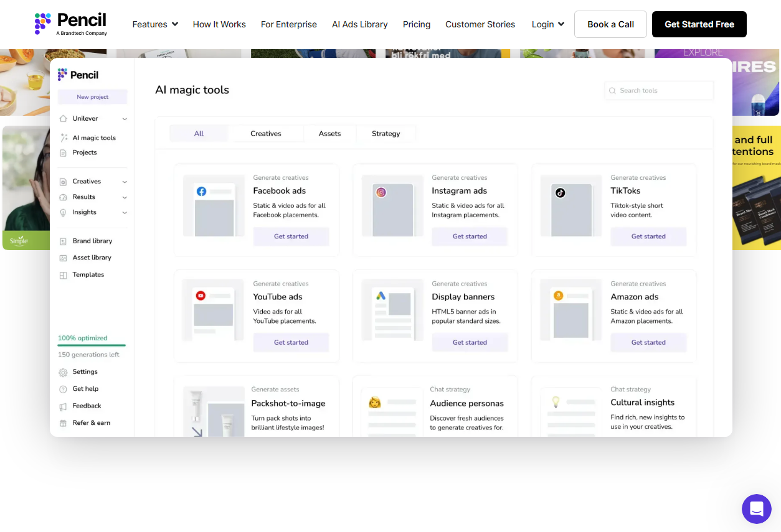Click Get started on Amazon ads card
The image size is (781, 532).
pos(648,342)
